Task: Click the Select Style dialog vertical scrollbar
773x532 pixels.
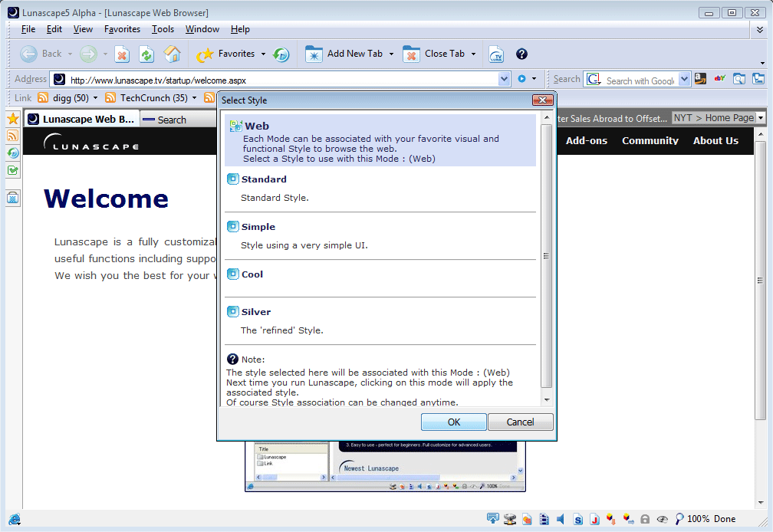Action: click(x=546, y=257)
